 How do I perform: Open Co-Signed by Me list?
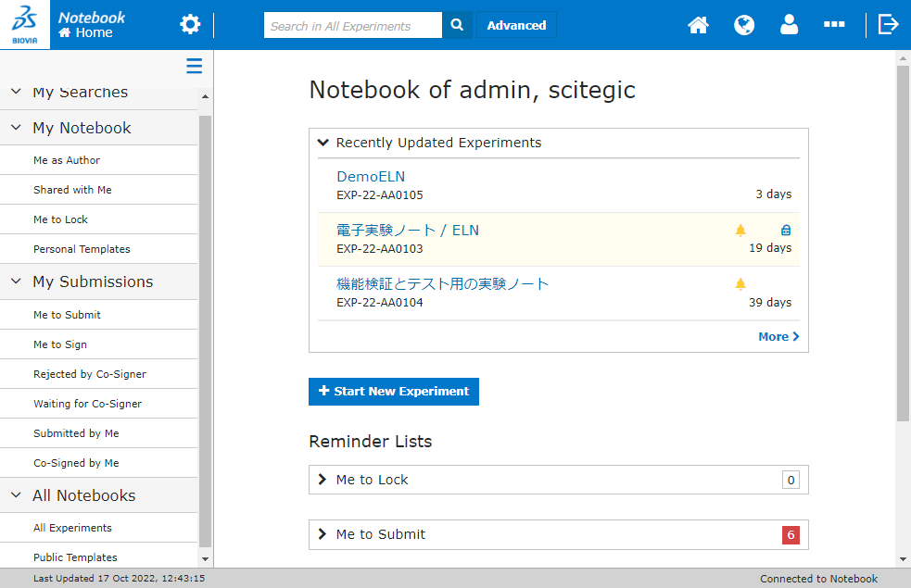99,463
